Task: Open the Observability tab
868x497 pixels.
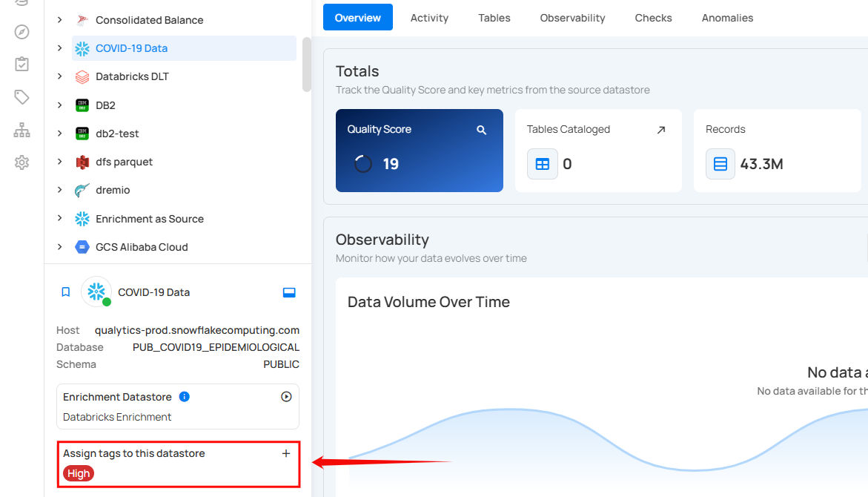Action: (572, 18)
